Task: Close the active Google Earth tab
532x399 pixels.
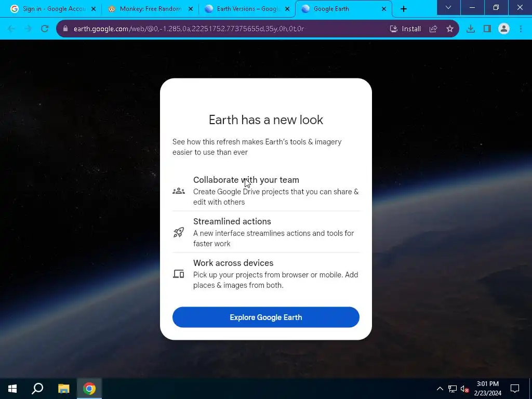Action: pyautogui.click(x=384, y=9)
